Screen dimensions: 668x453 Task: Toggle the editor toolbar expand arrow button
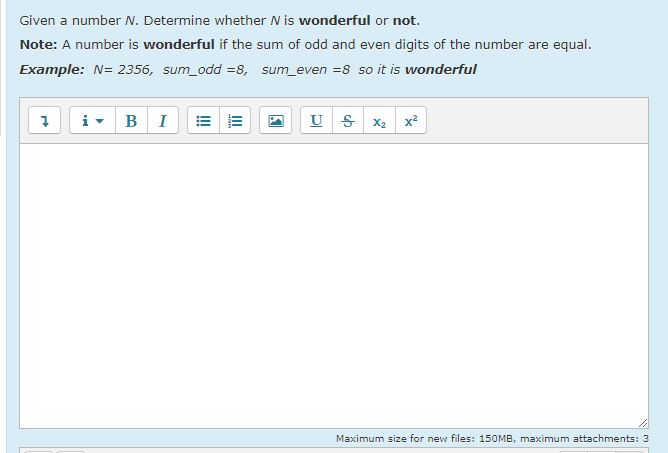(x=44, y=121)
